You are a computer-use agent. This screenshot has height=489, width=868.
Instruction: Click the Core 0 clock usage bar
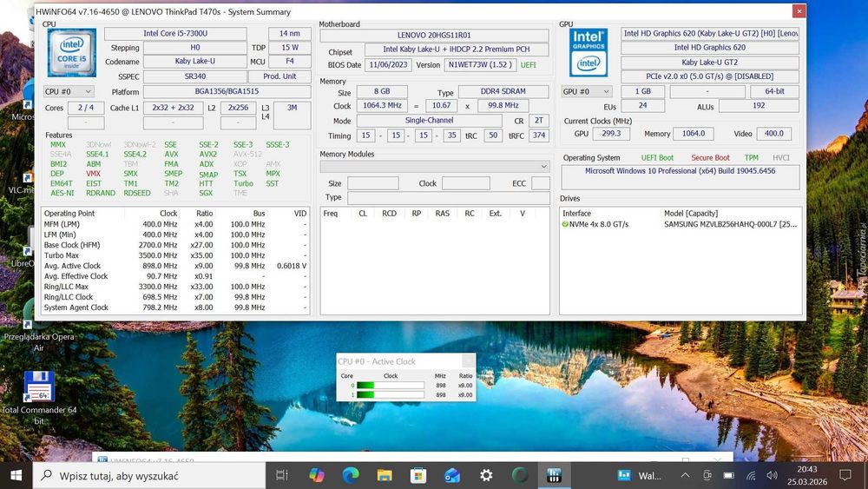tap(391, 386)
